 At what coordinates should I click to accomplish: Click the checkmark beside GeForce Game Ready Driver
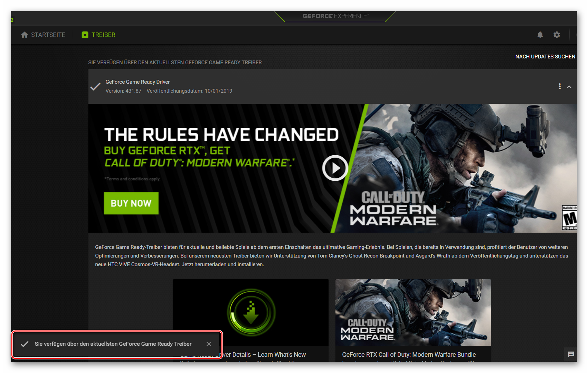point(95,86)
